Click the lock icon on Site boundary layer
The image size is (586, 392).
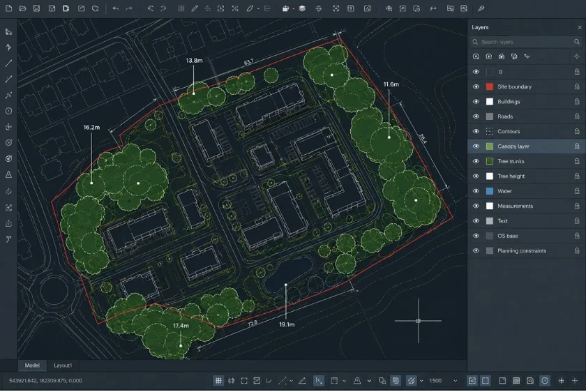[577, 86]
